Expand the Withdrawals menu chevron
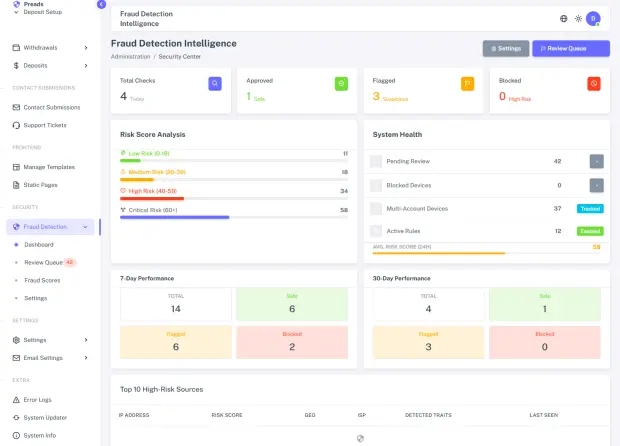The width and height of the screenshot is (620, 446). pyautogui.click(x=86, y=48)
